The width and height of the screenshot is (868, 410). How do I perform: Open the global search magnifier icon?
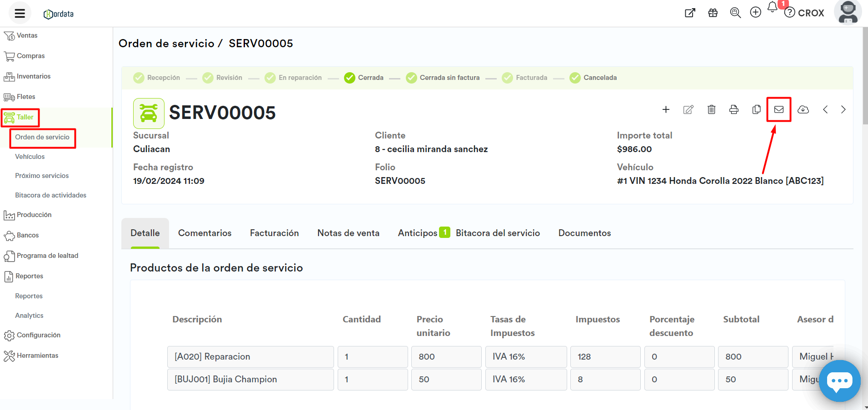(734, 13)
